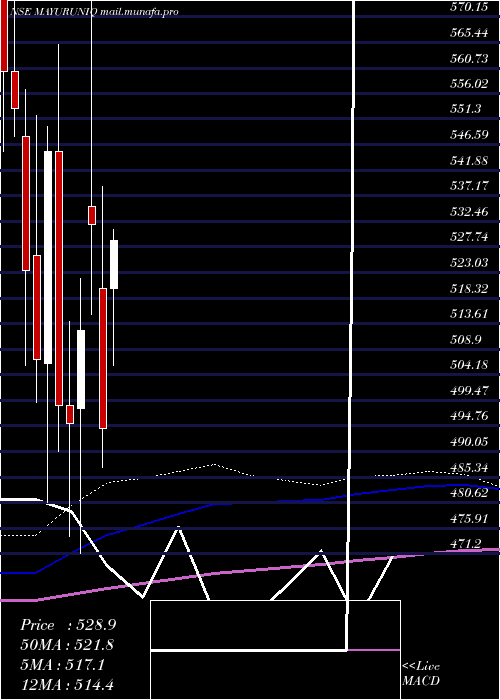Viewport: 500px width, 700px height.
Task: Click the 480.62 price axis label
Action: tap(469, 493)
